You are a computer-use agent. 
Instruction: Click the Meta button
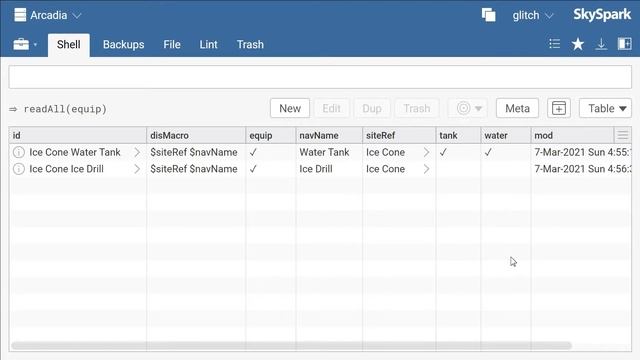(517, 108)
